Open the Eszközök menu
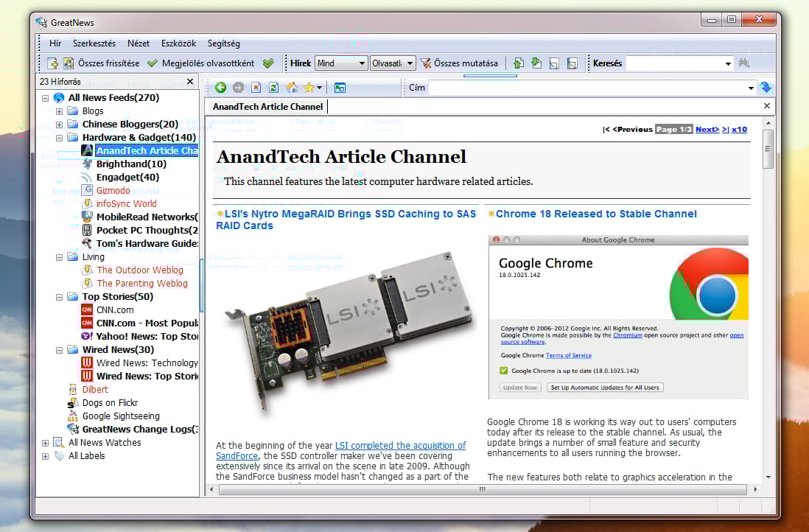Image resolution: width=809 pixels, height=532 pixels. pyautogui.click(x=178, y=43)
